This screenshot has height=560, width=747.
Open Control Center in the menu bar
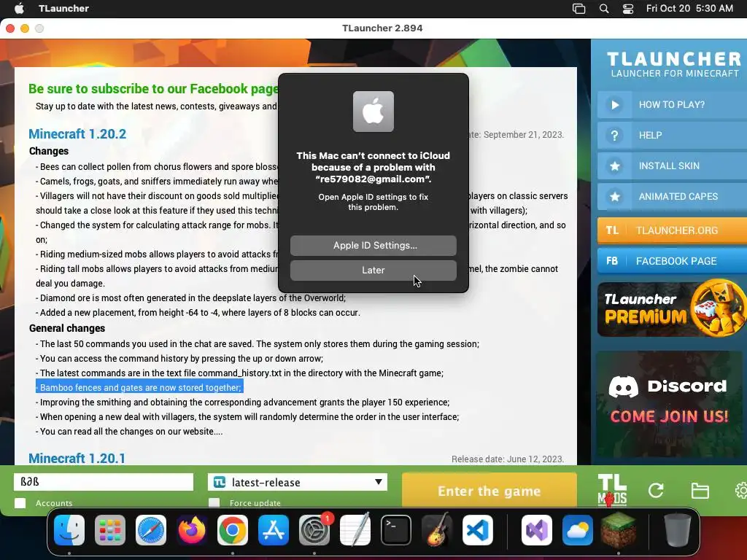[628, 8]
